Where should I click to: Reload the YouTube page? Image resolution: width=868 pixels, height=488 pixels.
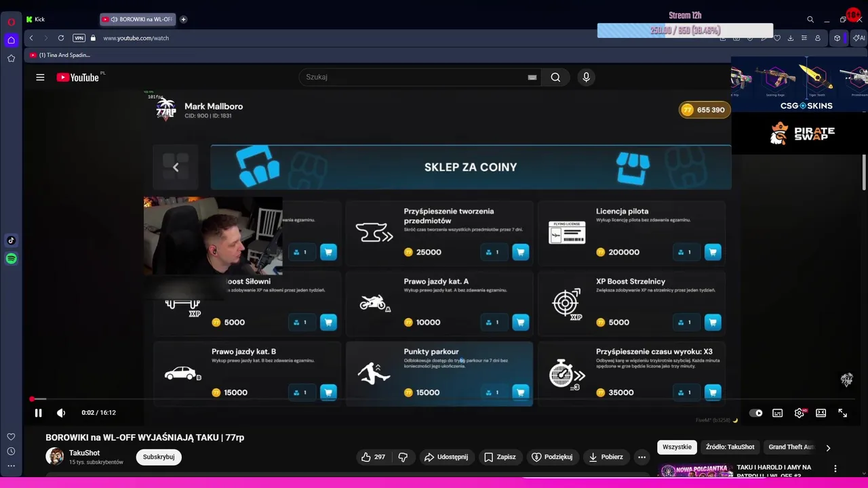[x=61, y=38]
